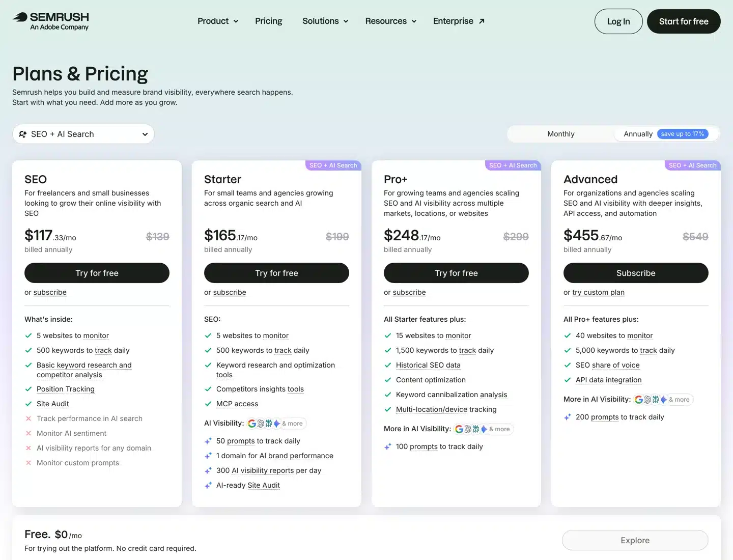Click "Track performance in AI search" text

[90, 418]
